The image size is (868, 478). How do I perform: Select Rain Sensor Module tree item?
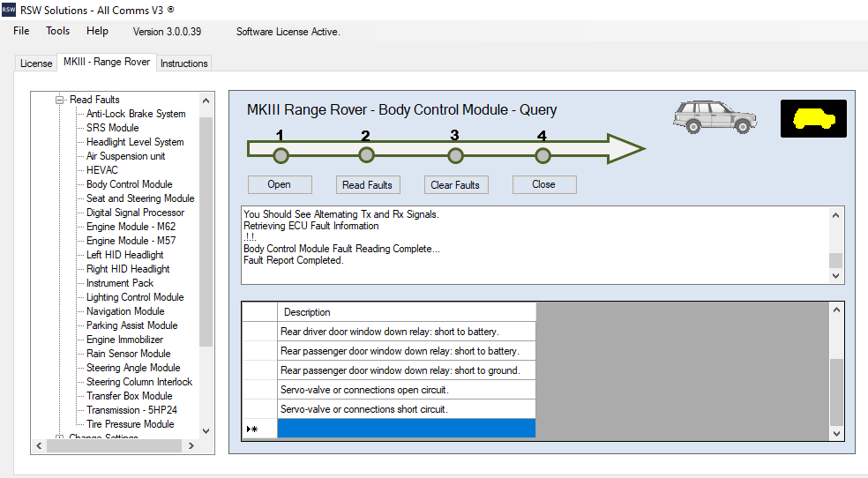129,354
